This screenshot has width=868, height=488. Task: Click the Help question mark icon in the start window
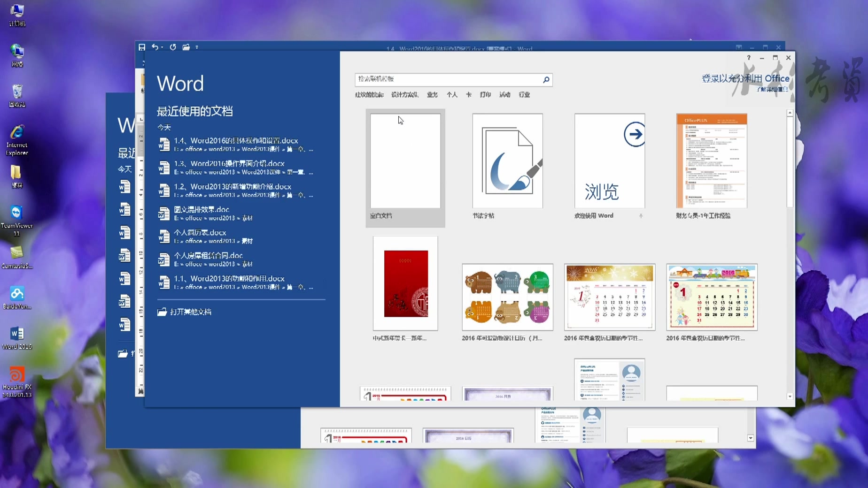click(x=749, y=58)
